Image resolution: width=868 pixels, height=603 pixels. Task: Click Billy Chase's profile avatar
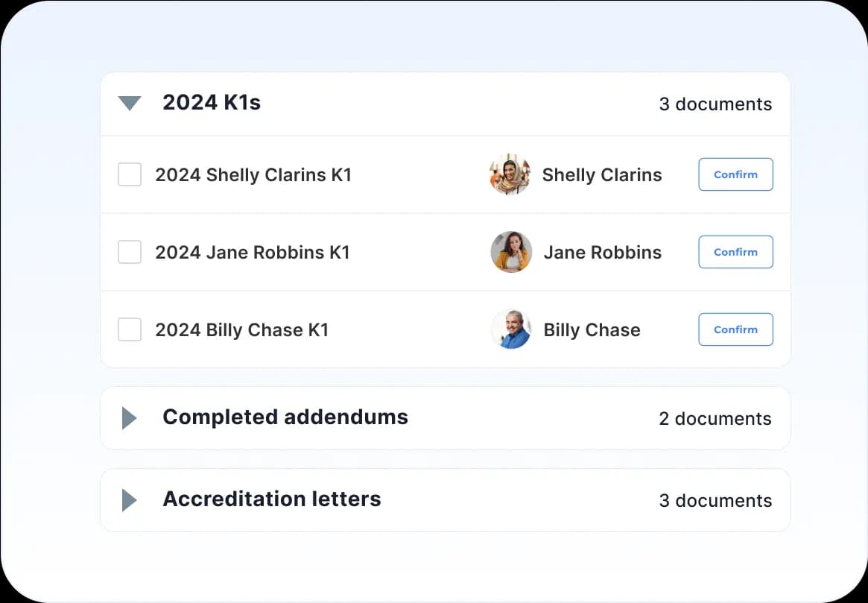tap(511, 329)
